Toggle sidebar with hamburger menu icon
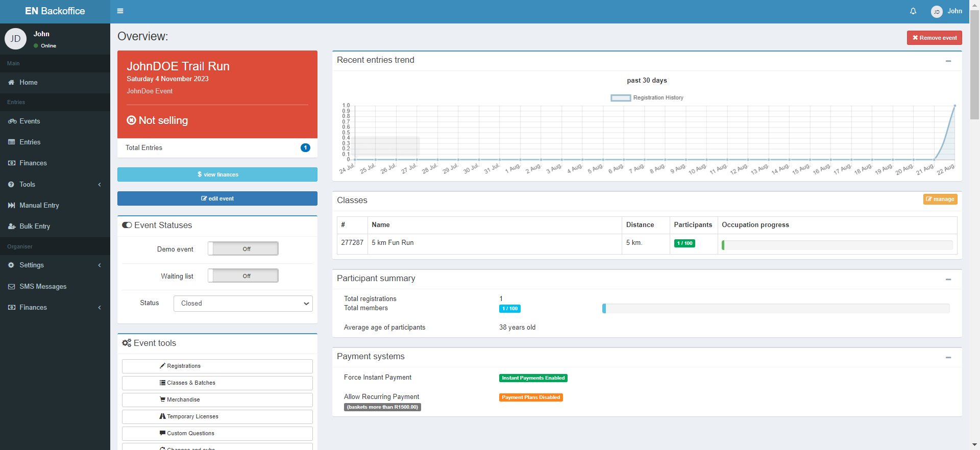Image resolution: width=980 pixels, height=450 pixels. (120, 11)
